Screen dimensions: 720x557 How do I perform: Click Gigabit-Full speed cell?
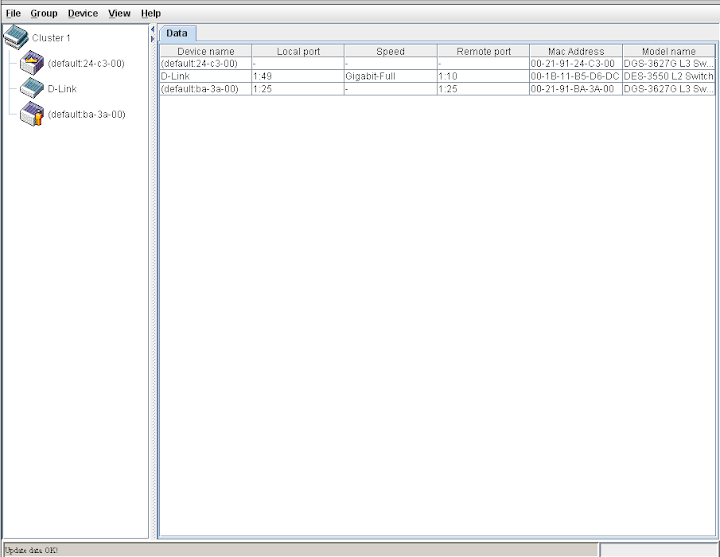tap(391, 76)
